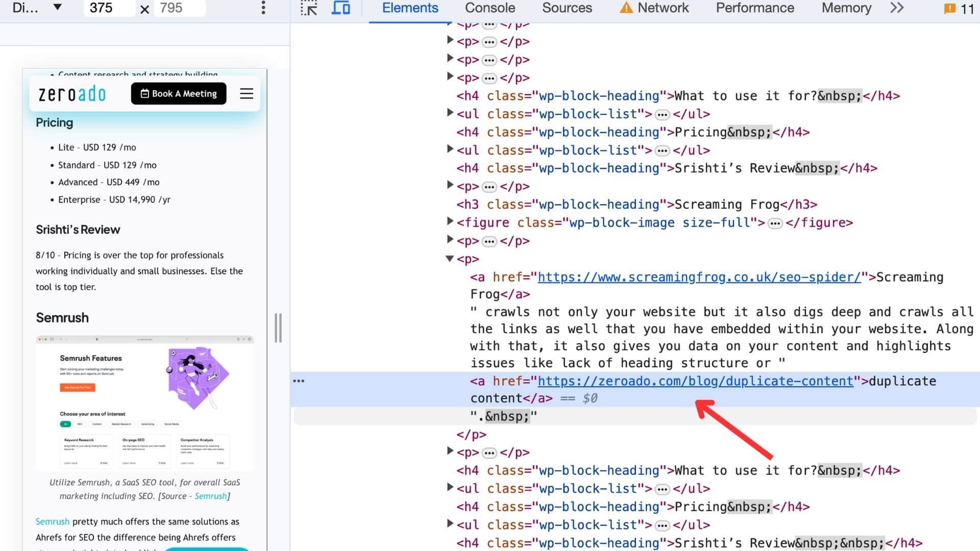Screen dimensions: 980x551
Task: Toggle the device toolbar icon
Action: (340, 8)
